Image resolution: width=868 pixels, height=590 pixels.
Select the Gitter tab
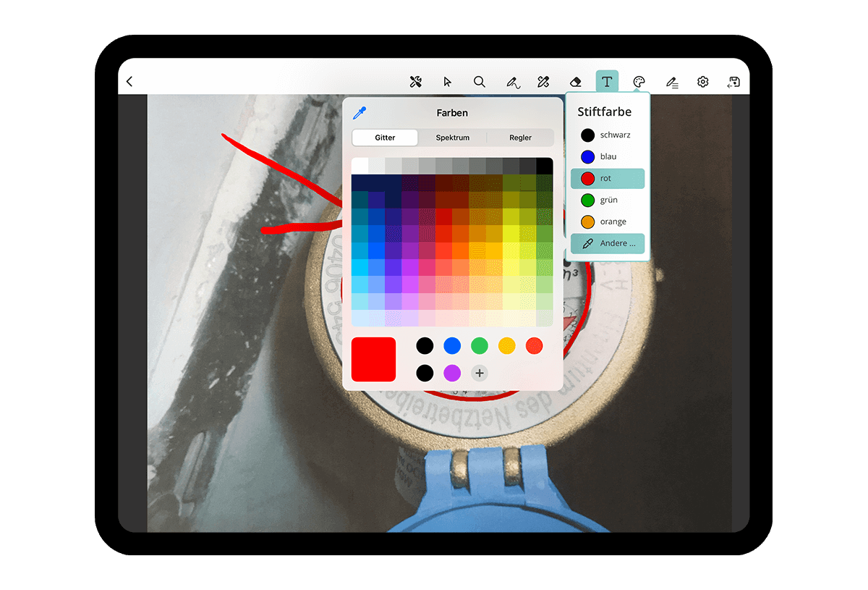tap(385, 138)
